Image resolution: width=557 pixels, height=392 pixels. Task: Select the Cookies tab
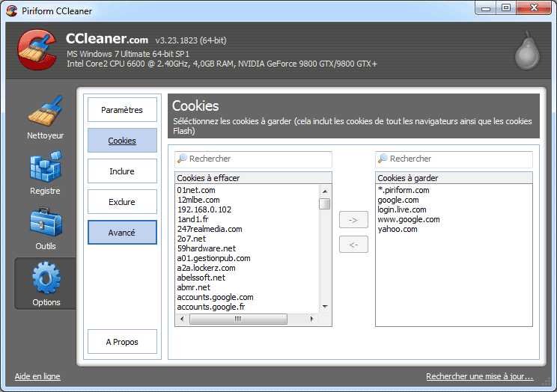pyautogui.click(x=122, y=140)
